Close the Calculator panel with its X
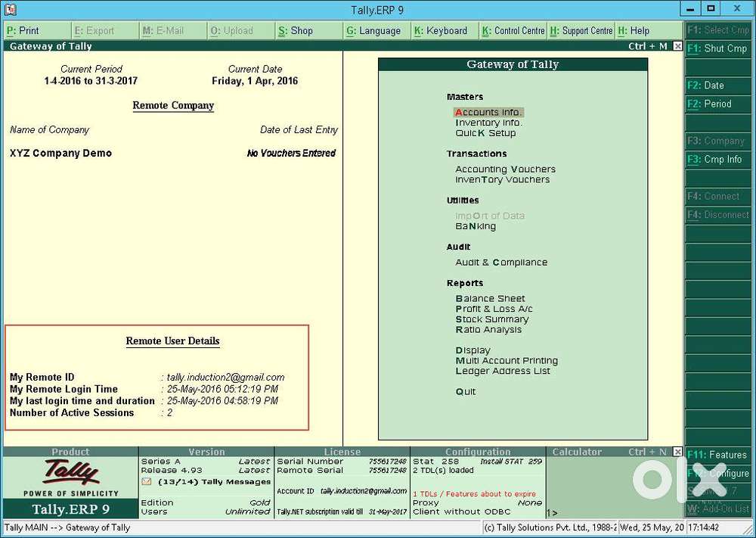756x538 pixels. click(x=677, y=452)
